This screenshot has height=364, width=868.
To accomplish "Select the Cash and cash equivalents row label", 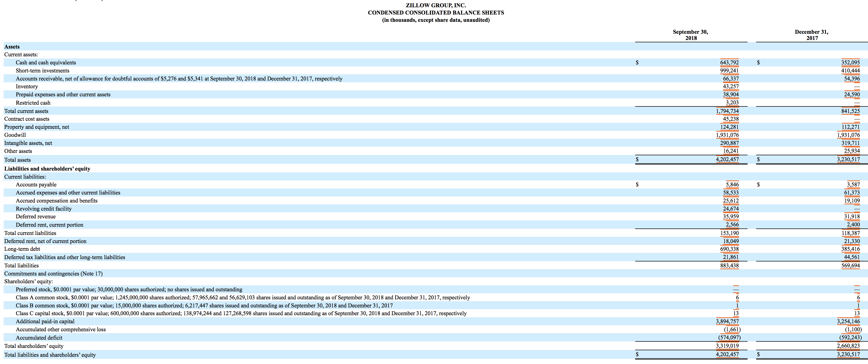I will [45, 62].
